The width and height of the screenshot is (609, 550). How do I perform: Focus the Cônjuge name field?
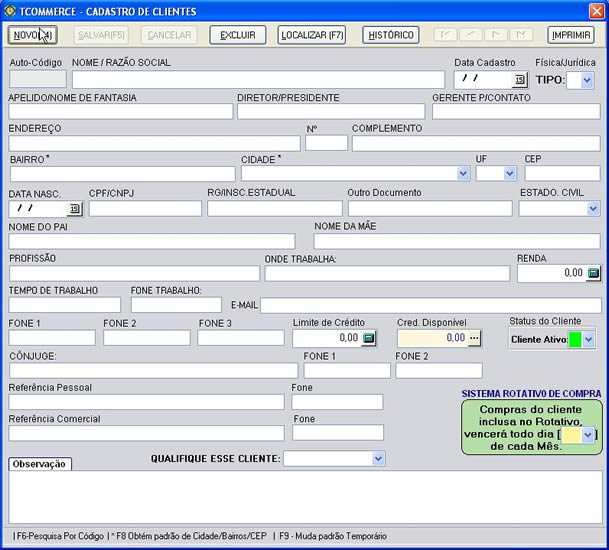[153, 371]
